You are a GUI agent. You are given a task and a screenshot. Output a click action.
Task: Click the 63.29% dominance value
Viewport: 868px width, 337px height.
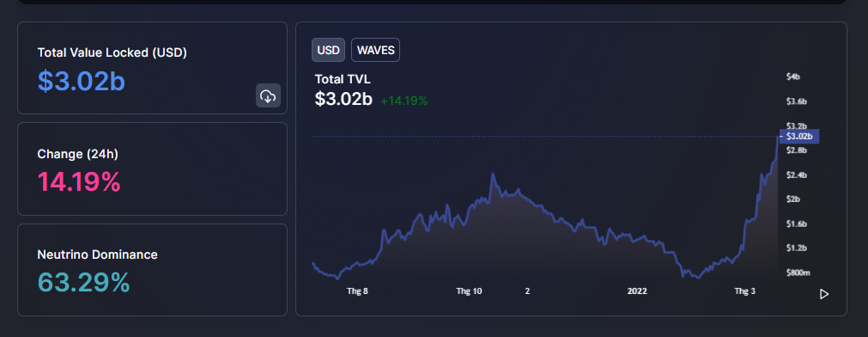point(83,282)
